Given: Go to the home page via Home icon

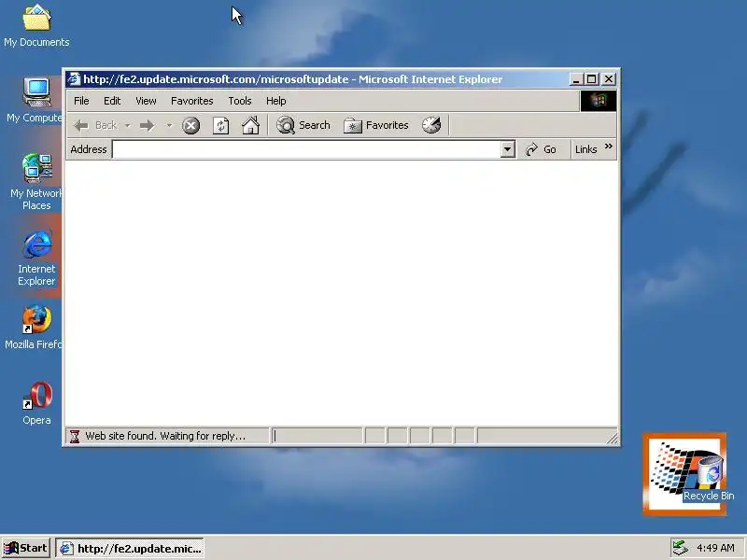Looking at the screenshot, I should point(250,125).
